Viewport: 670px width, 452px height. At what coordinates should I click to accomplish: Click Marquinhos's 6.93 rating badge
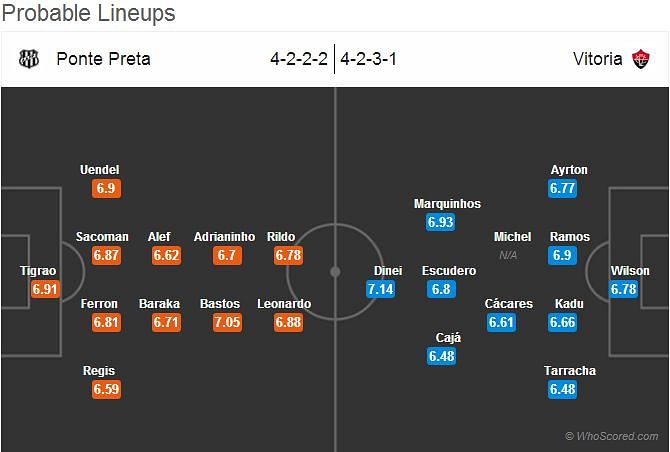[441, 222]
